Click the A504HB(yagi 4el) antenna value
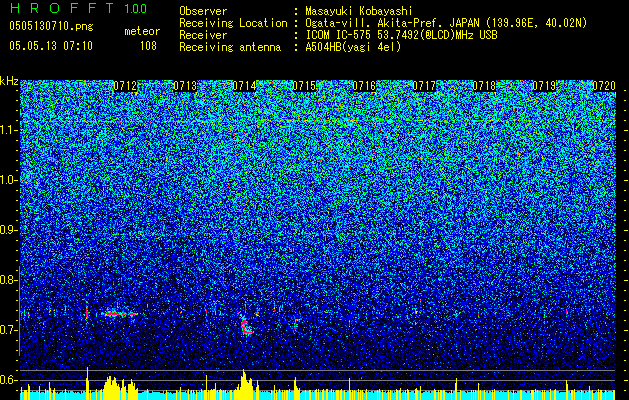Image resolution: width=629 pixels, height=400 pixels. [x=353, y=47]
